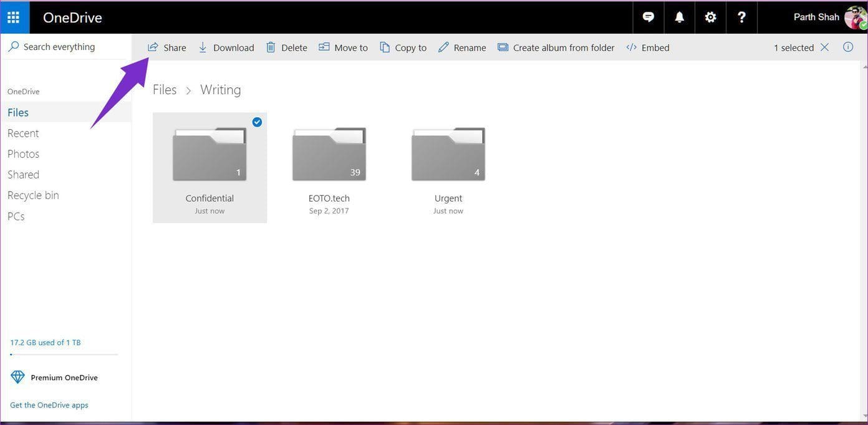Click the Create album from folder icon
Image resolution: width=868 pixels, height=425 pixels.
click(x=503, y=47)
